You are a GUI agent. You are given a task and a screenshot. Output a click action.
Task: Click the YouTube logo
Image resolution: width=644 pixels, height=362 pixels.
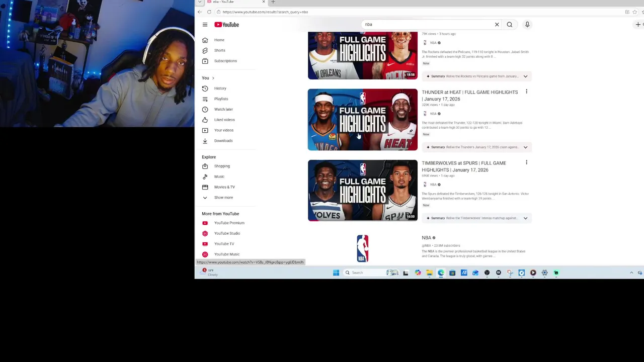(226, 25)
